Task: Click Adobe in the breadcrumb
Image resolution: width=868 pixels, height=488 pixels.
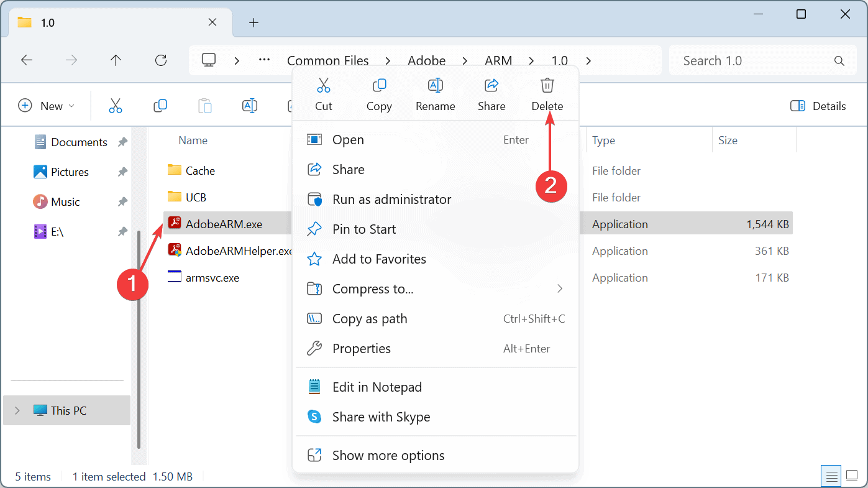Action: click(x=426, y=60)
